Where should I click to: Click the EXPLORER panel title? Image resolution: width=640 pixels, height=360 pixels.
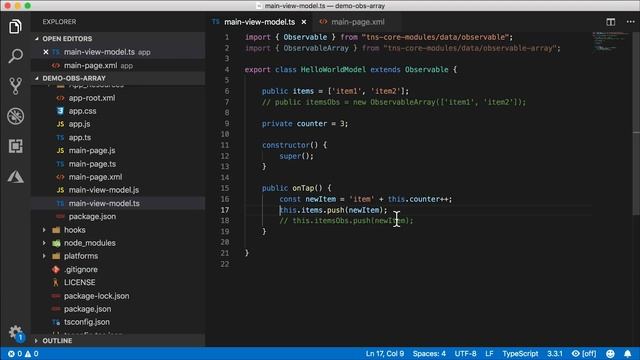tap(59, 22)
